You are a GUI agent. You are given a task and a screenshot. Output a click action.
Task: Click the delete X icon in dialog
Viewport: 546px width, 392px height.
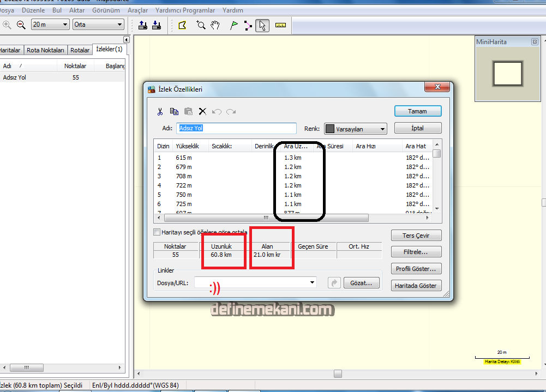(x=202, y=111)
